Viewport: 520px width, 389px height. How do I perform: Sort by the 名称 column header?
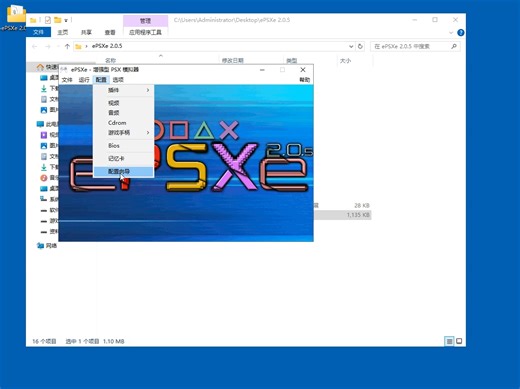click(110, 60)
